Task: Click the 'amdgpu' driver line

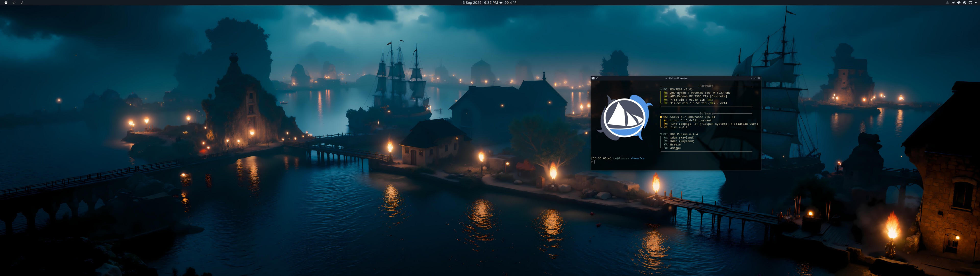Action: click(x=673, y=148)
